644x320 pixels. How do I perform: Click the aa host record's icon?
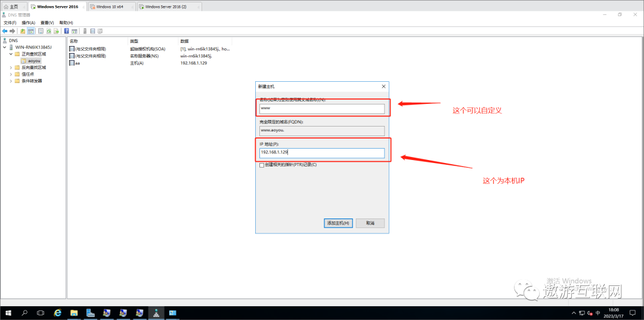[x=72, y=63]
